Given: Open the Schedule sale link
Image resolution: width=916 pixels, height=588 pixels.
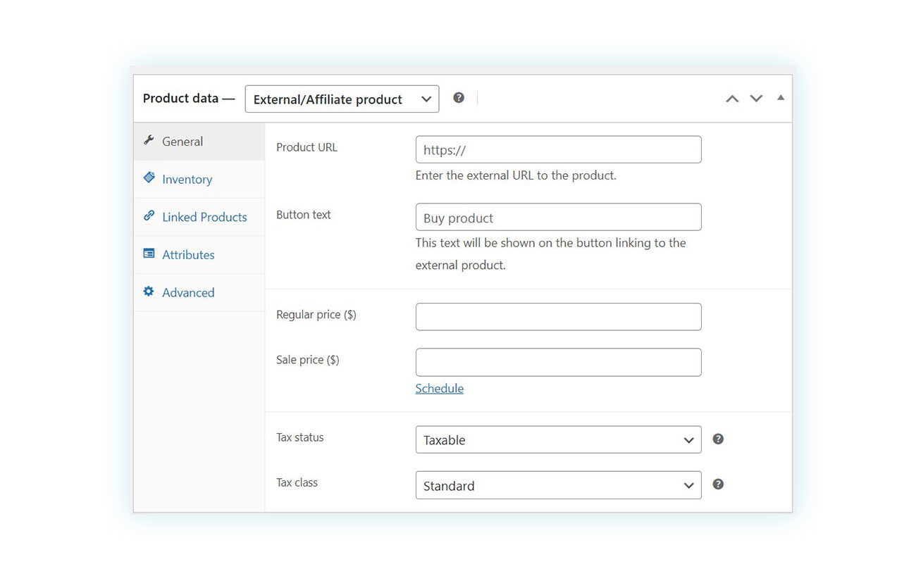Looking at the screenshot, I should point(439,389).
